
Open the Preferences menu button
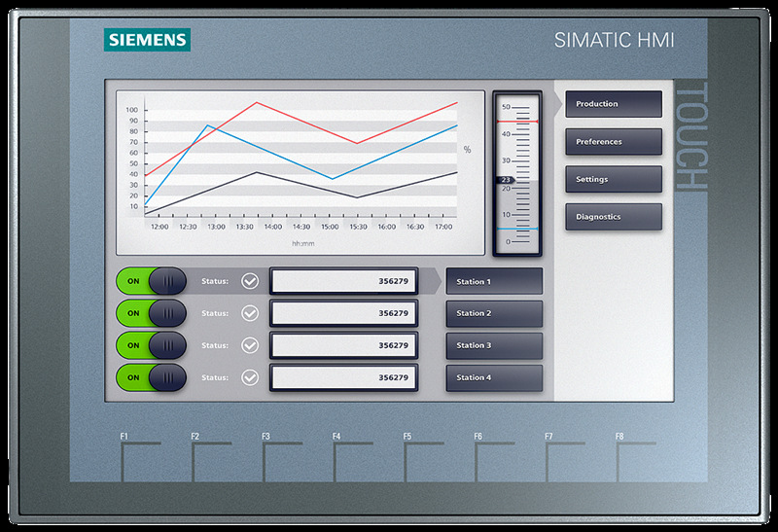click(x=614, y=141)
